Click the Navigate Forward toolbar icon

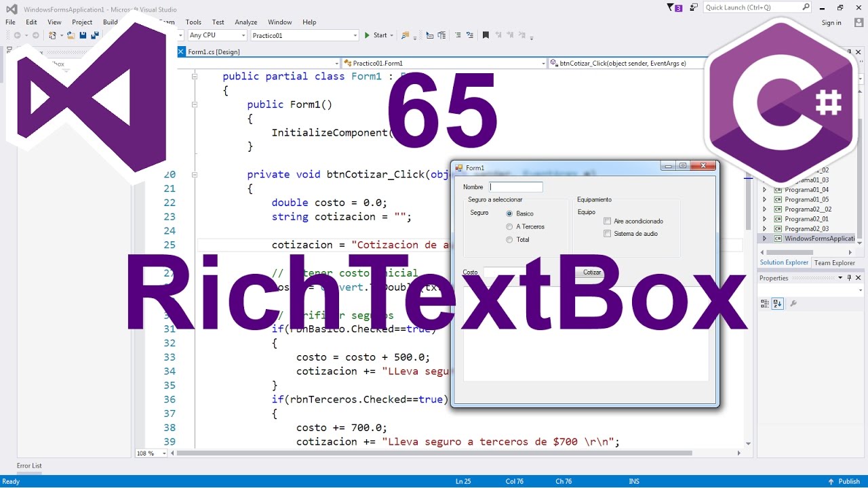tap(35, 35)
